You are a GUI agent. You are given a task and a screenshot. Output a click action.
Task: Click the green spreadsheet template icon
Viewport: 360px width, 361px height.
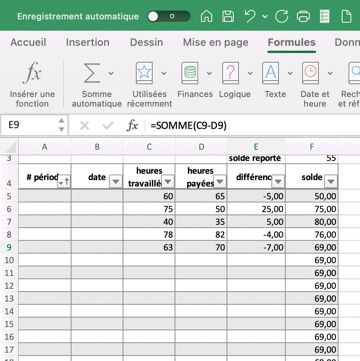325,16
